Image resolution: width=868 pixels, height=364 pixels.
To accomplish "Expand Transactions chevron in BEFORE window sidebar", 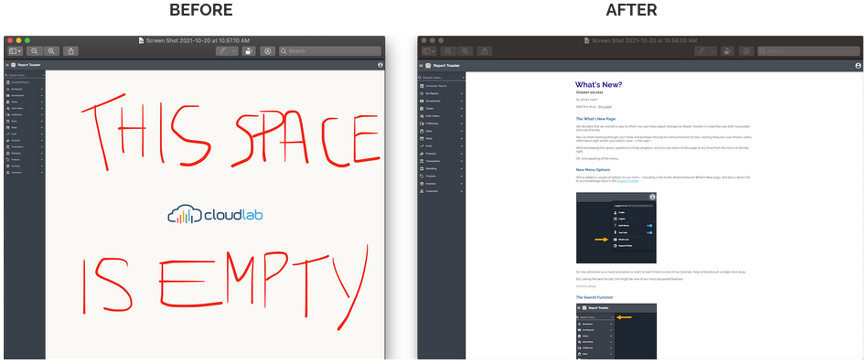I will coord(41,146).
